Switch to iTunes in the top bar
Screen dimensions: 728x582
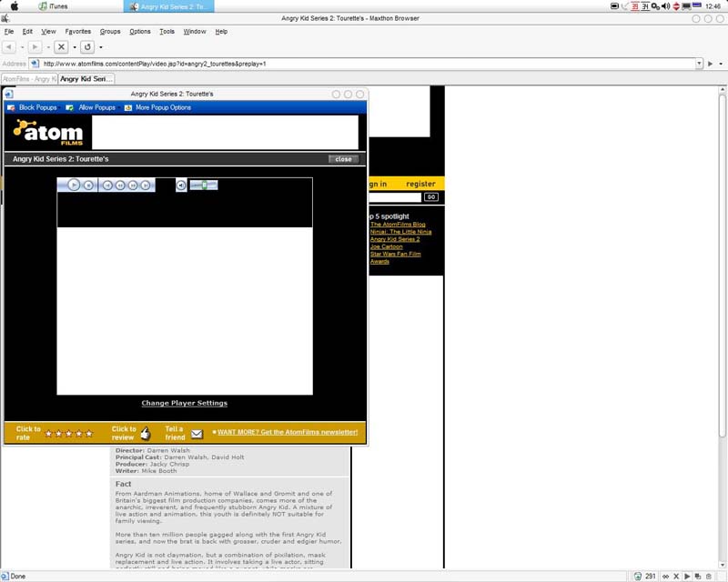[54, 6]
